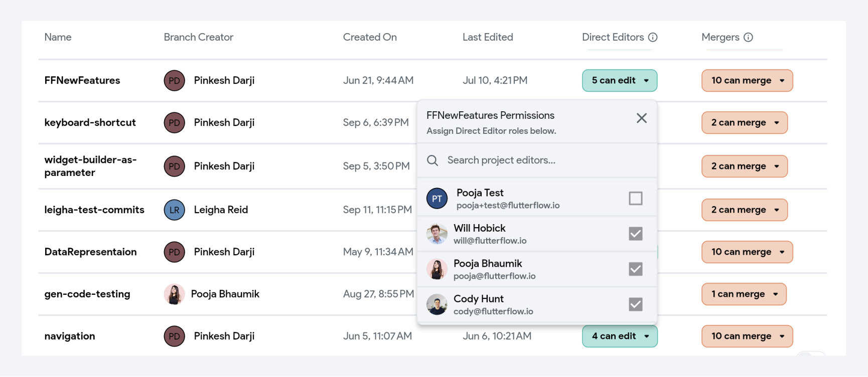This screenshot has width=868, height=377.
Task: Uncheck Cody Hunt's editor checkbox
Action: (x=636, y=304)
